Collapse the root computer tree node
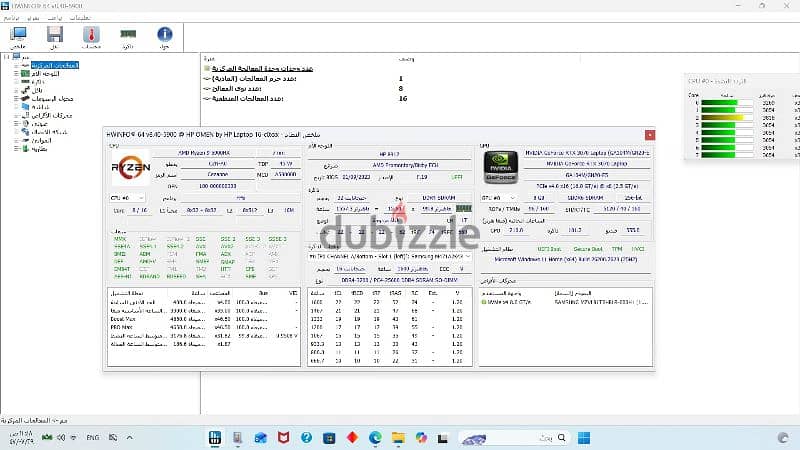 [x=7, y=57]
